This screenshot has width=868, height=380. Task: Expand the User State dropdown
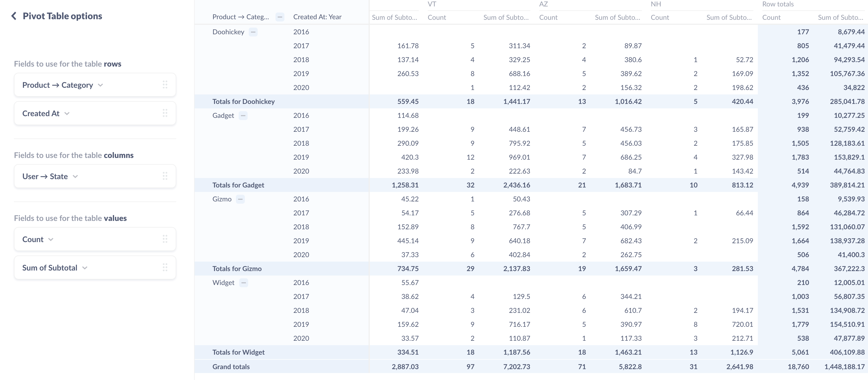[x=76, y=176]
